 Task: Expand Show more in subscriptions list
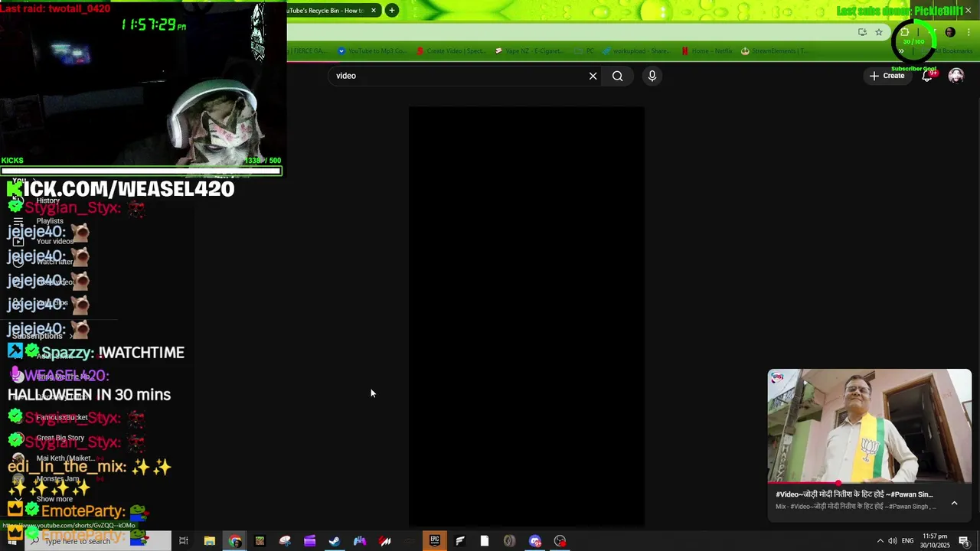54,499
